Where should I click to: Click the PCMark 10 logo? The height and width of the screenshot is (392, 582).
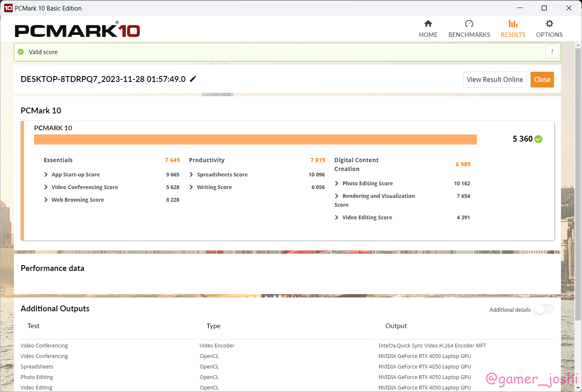pos(77,30)
